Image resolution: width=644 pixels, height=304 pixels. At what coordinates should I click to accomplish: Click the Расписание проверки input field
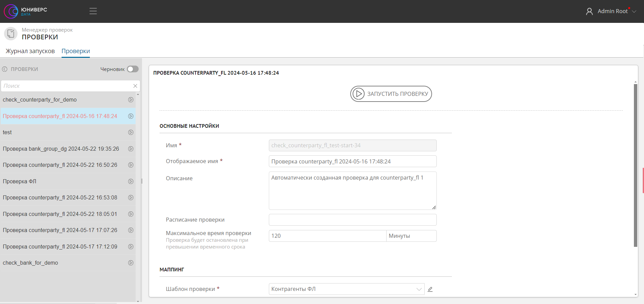click(353, 220)
